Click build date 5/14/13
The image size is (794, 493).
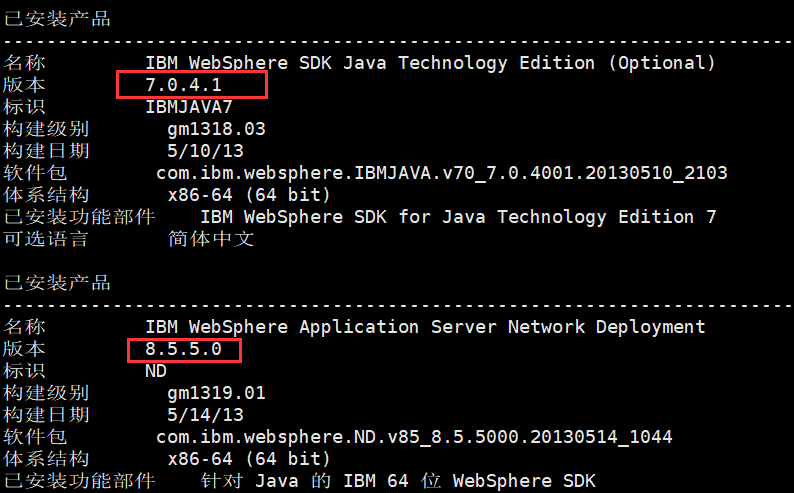(x=205, y=415)
